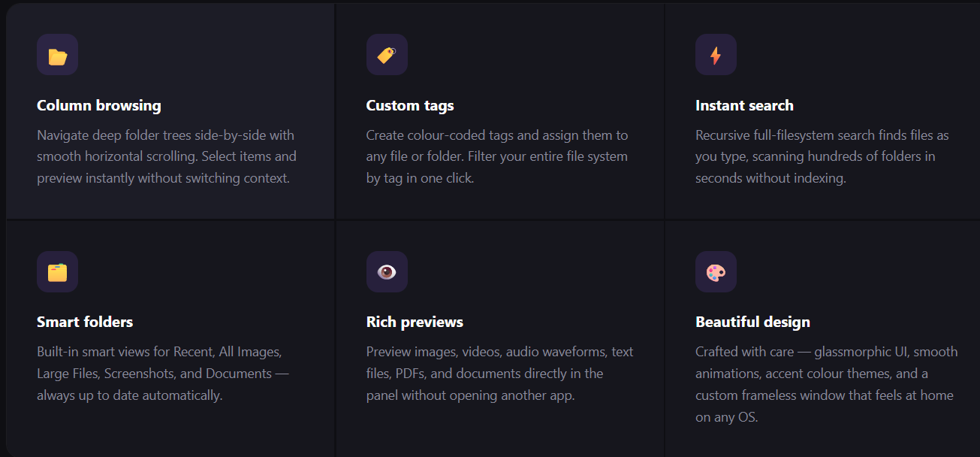Viewport: 980px width, 457px height.
Task: Click the yellow Smart folders icon
Action: click(57, 271)
